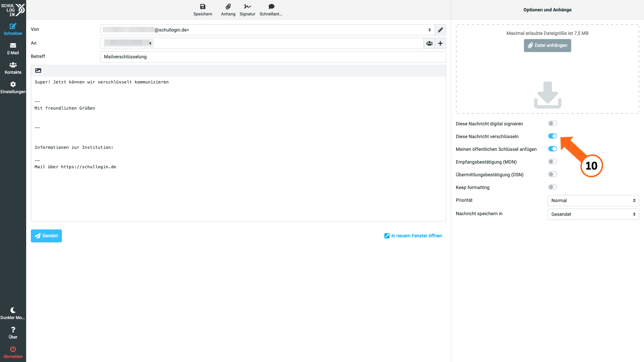This screenshot has height=362, width=644.
Task: Click the Speichern save icon
Action: [203, 7]
